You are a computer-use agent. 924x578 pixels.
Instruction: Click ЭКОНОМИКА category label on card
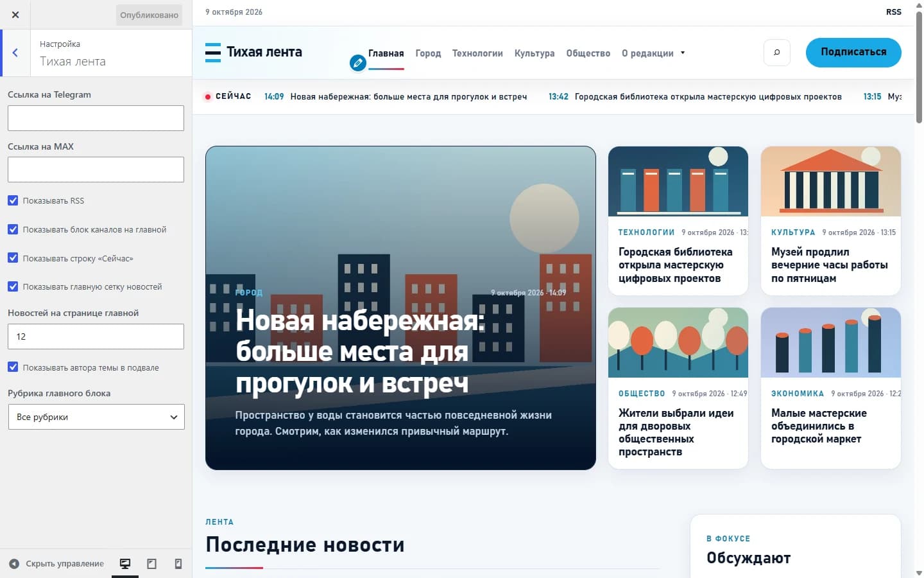pos(798,394)
